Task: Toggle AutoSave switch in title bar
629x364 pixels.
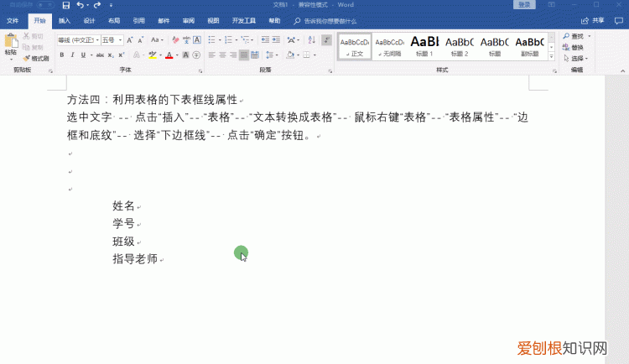Action: 45,5
